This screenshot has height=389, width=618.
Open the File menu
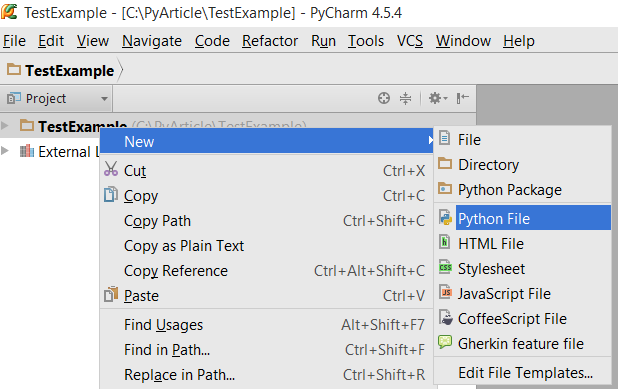click(x=15, y=41)
